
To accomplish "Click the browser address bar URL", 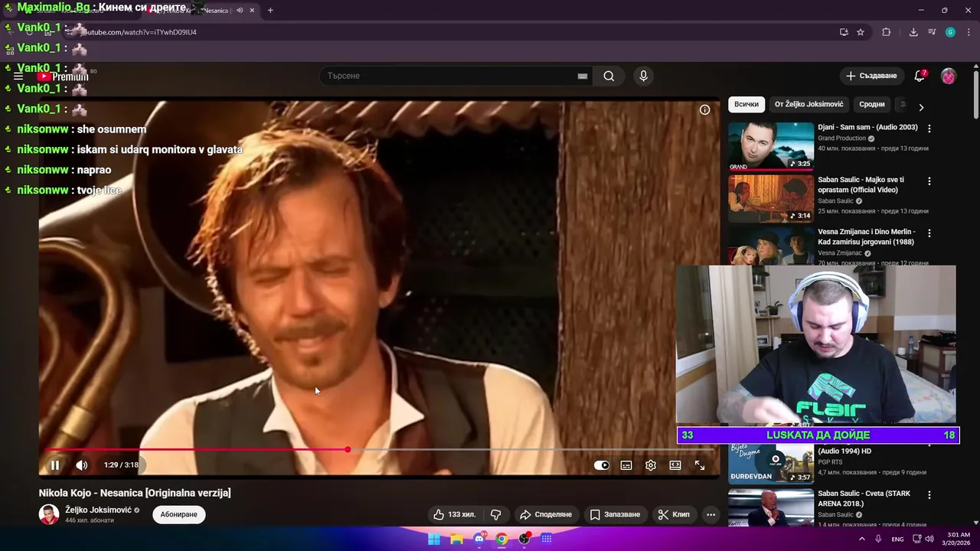I will (139, 32).
